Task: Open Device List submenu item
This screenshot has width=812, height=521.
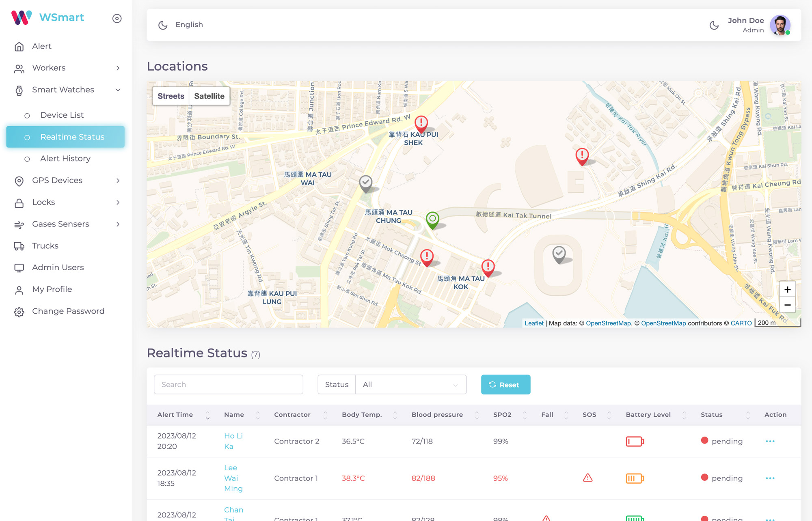Action: 62,115
